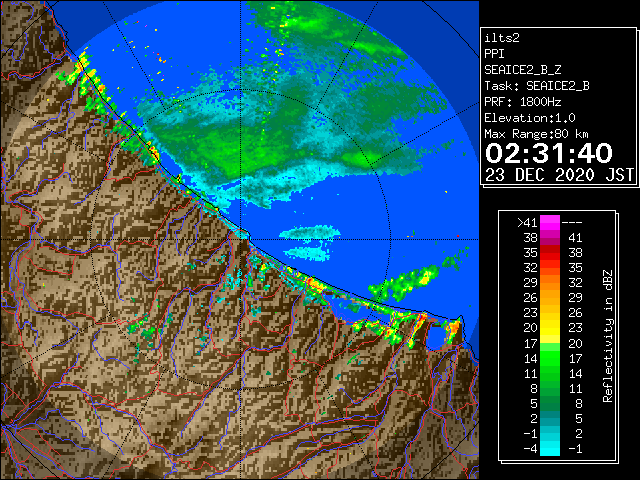Select the 'SEAICE2_B_Z' product text
Image resolution: width=640 pixels, height=480 pixels.
pyautogui.click(x=522, y=70)
